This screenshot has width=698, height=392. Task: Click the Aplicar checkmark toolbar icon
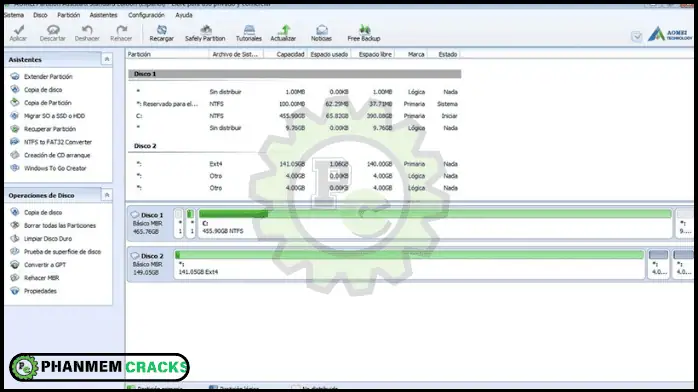pos(18,30)
